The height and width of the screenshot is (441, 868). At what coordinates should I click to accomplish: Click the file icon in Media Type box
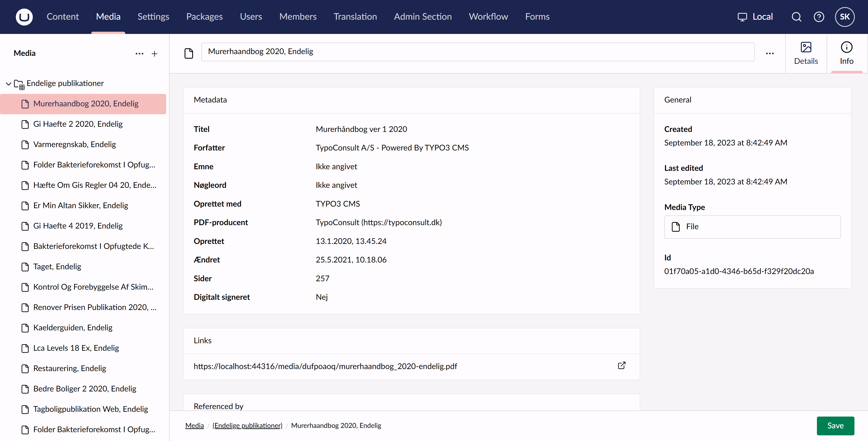coord(676,226)
